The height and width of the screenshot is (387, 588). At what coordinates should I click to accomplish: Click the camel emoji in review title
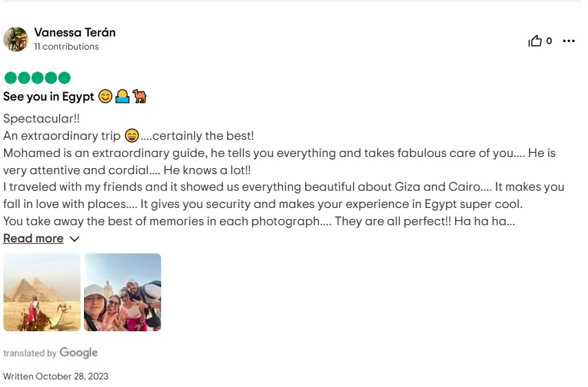140,96
